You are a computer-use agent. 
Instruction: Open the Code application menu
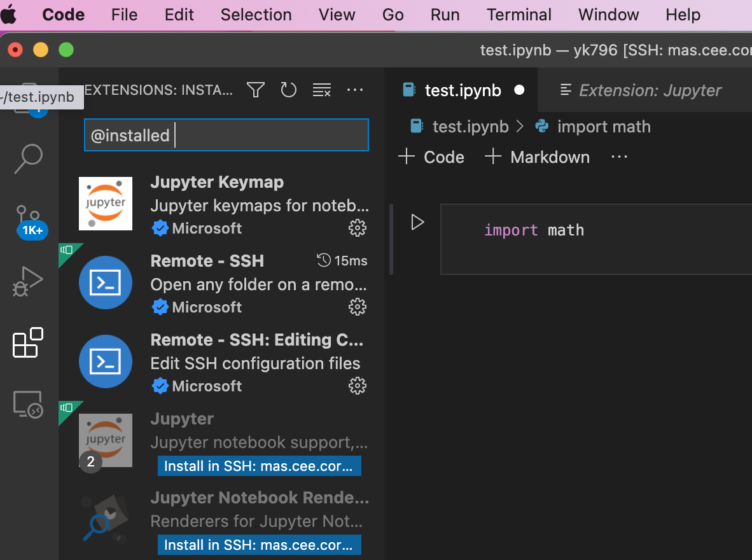(64, 15)
